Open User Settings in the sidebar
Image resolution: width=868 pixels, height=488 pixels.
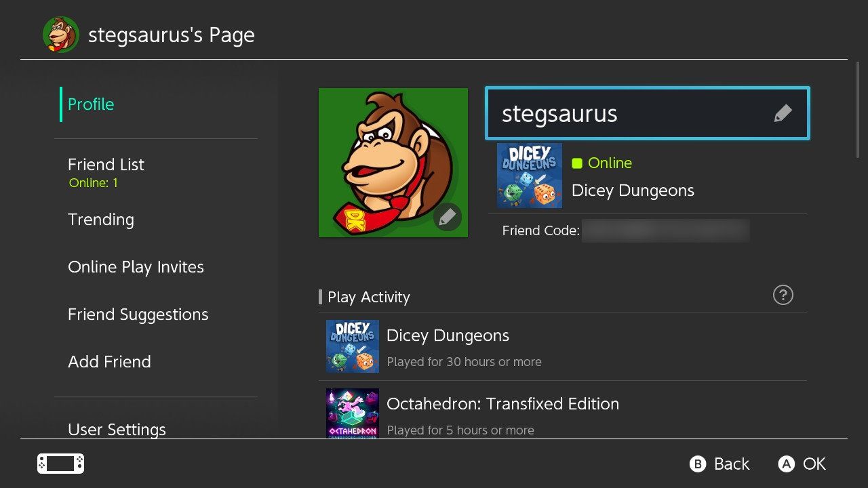[117, 429]
